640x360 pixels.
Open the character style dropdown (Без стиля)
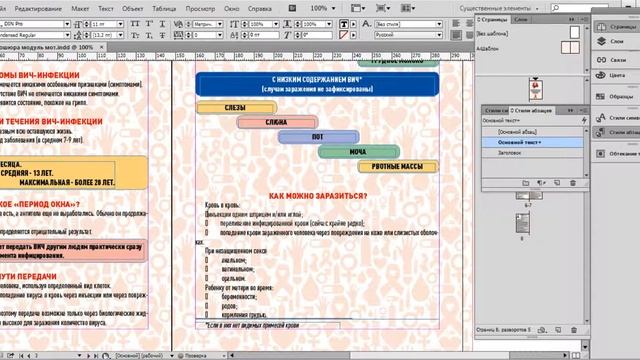point(439,24)
